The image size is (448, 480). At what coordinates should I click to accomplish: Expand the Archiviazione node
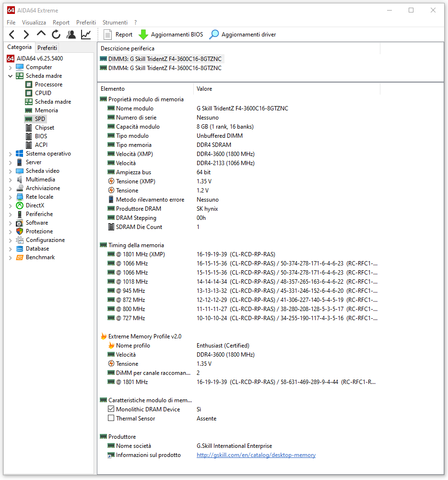click(x=11, y=188)
